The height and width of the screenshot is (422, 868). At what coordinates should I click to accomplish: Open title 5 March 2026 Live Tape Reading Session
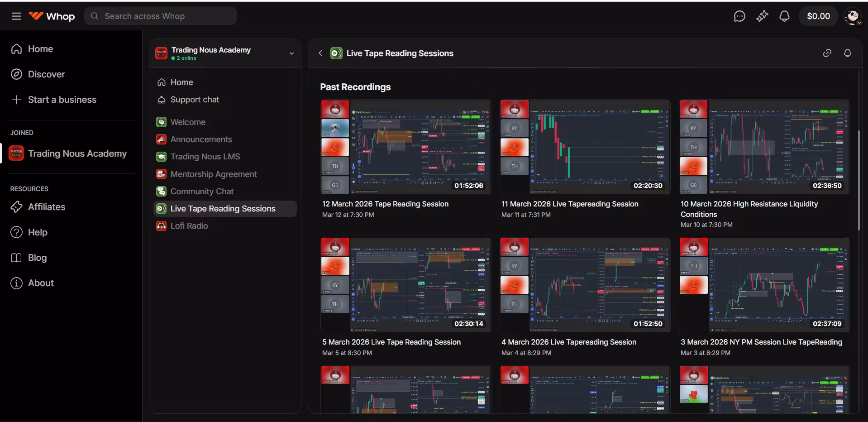click(391, 342)
